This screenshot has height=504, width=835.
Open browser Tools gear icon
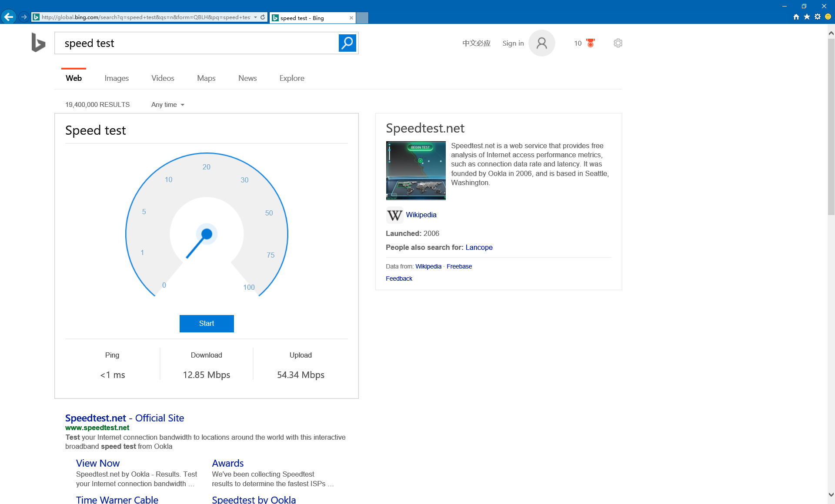[818, 17]
